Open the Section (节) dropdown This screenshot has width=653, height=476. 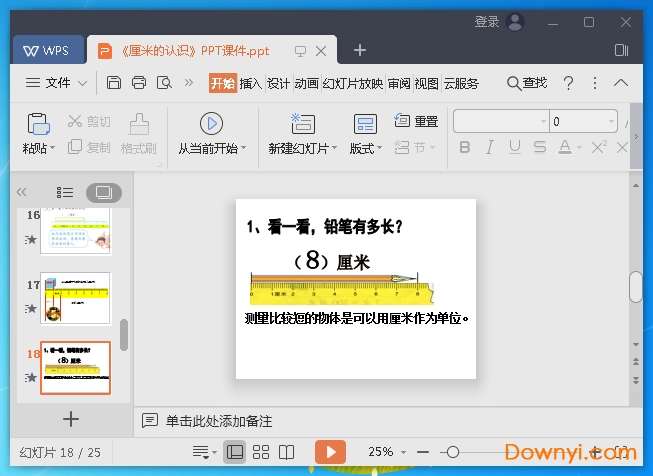[x=415, y=147]
